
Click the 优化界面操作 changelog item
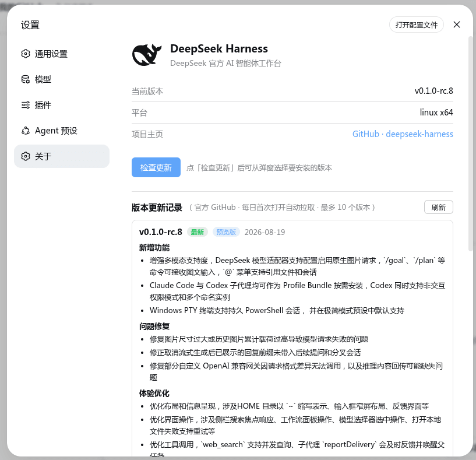pos(295,426)
